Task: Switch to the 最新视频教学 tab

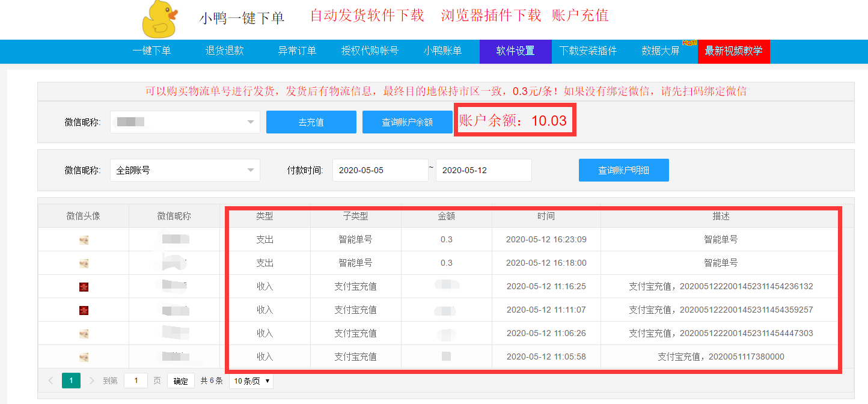Action: click(734, 51)
